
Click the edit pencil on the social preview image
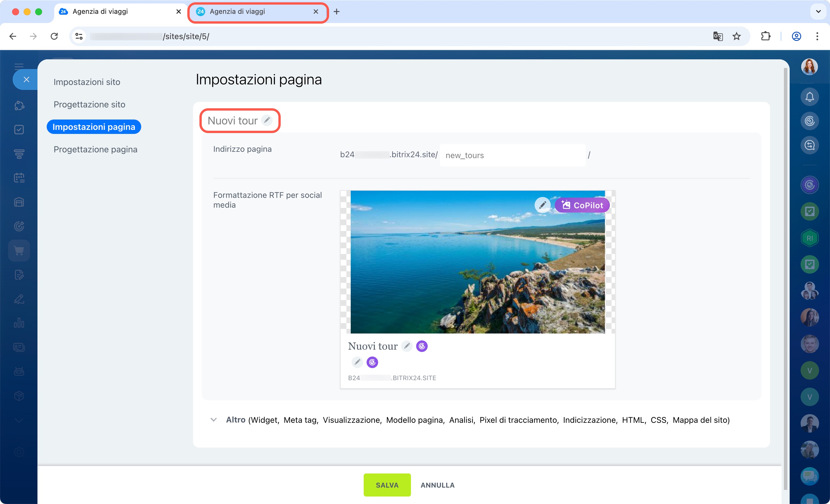click(542, 205)
